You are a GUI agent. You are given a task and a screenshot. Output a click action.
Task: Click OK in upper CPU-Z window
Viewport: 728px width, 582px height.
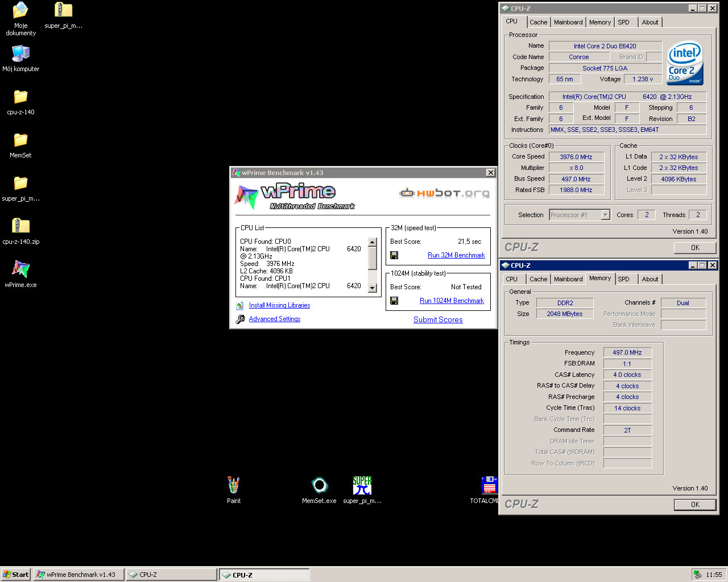[695, 248]
